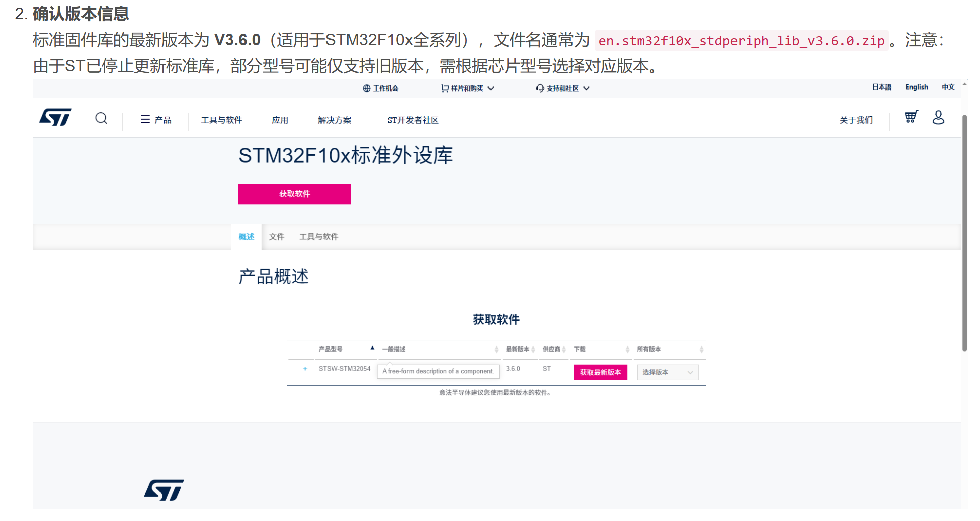
Task: Sort by the 供应商 column
Action: 554,349
